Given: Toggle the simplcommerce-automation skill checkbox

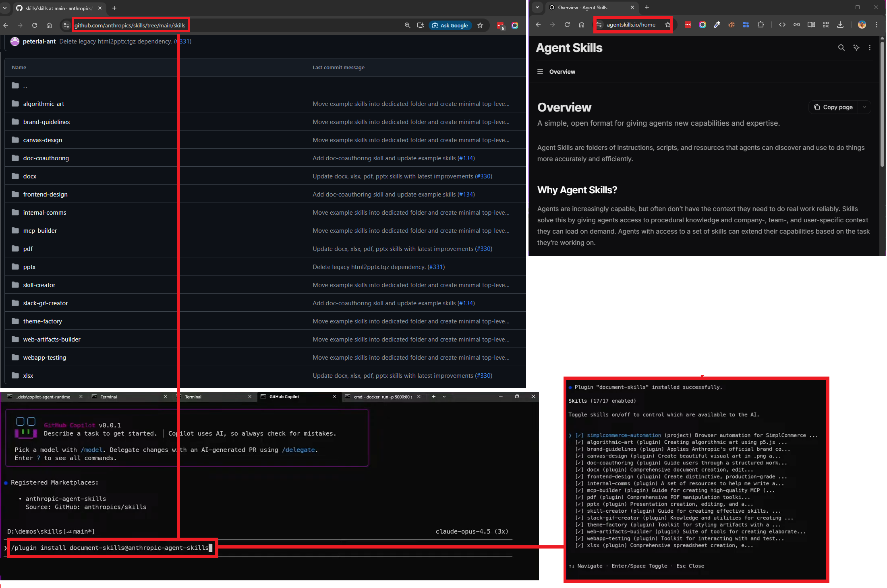Looking at the screenshot, I should point(579,435).
